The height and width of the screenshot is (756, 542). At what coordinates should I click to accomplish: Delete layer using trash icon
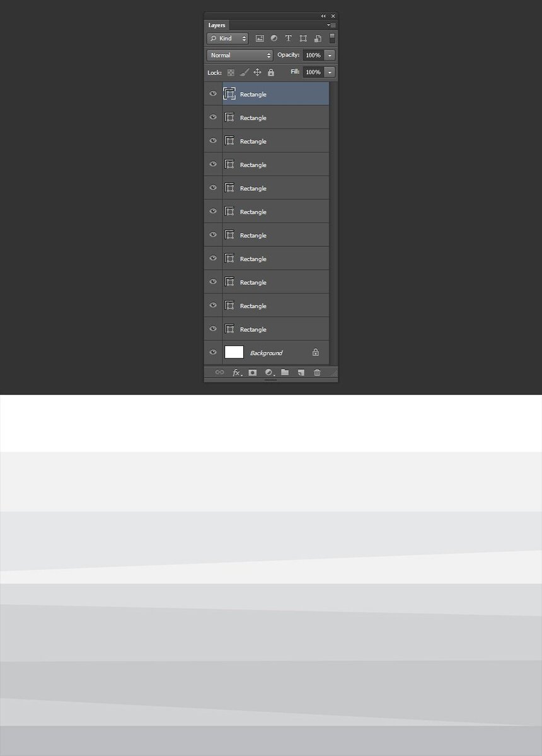click(317, 372)
